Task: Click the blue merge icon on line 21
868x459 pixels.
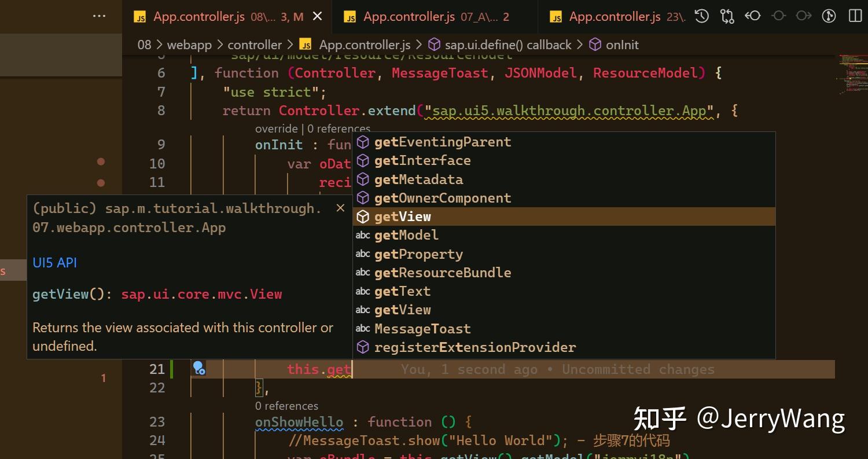Action: pyautogui.click(x=199, y=367)
